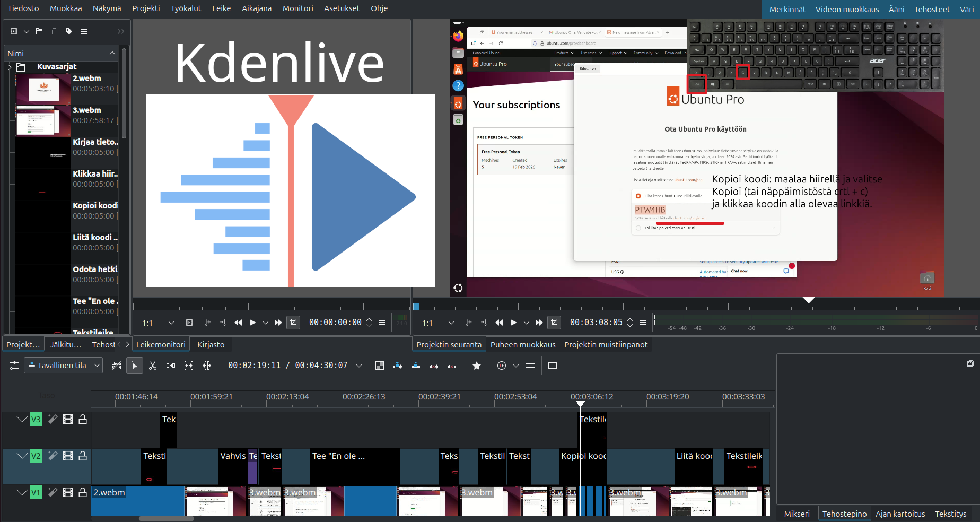Screen dimensions: 980x522
Task: Hide video on track V1
Action: click(68, 492)
